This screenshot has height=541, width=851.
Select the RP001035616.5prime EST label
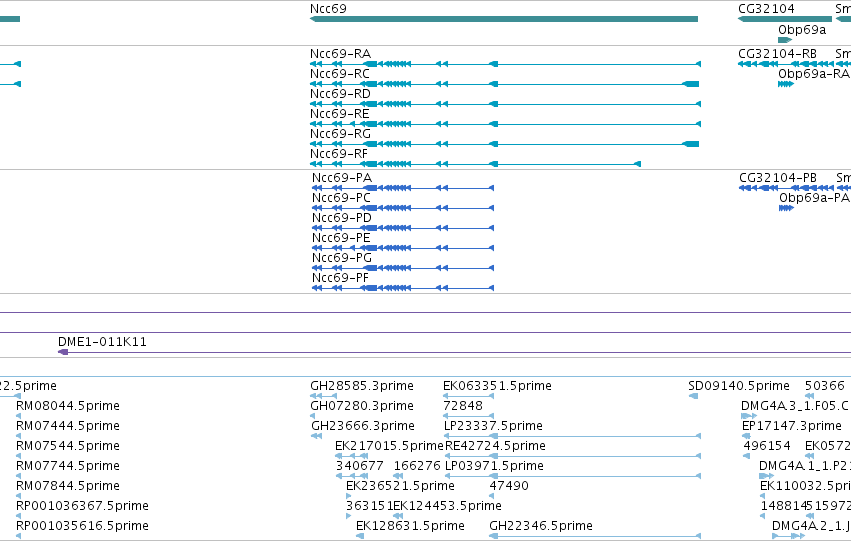(x=82, y=526)
